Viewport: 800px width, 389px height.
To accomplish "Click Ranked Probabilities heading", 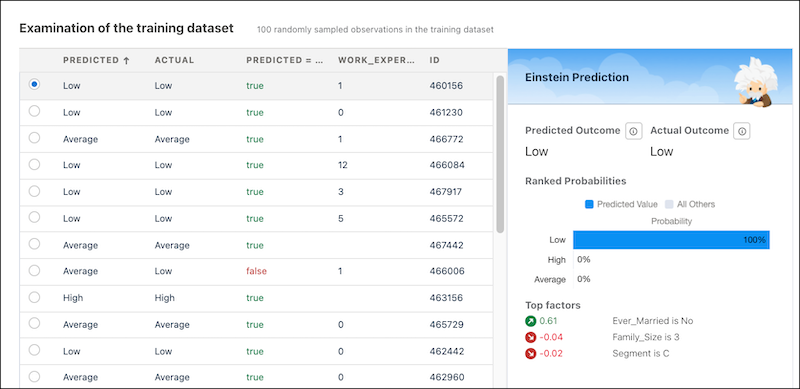I will click(576, 181).
